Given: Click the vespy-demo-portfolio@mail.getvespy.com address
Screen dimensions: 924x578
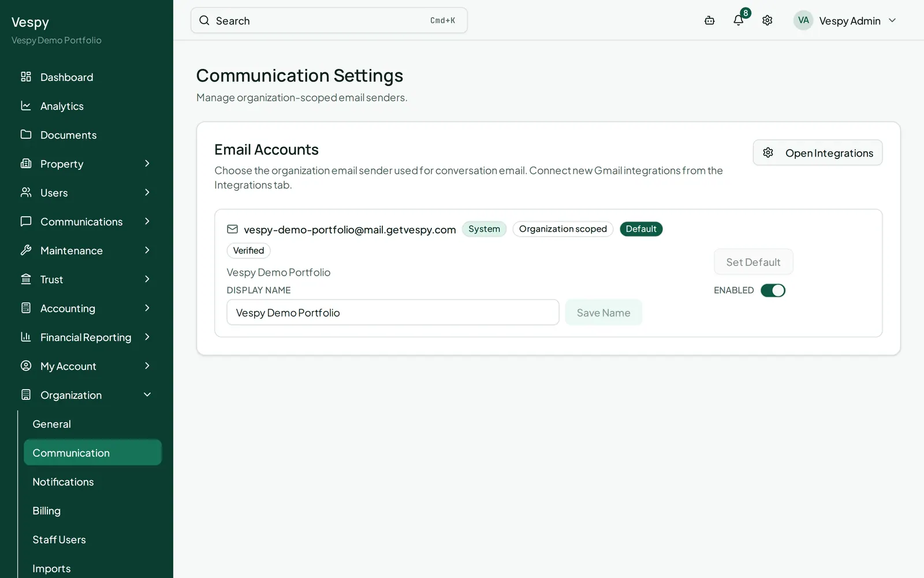Looking at the screenshot, I should coord(350,229).
